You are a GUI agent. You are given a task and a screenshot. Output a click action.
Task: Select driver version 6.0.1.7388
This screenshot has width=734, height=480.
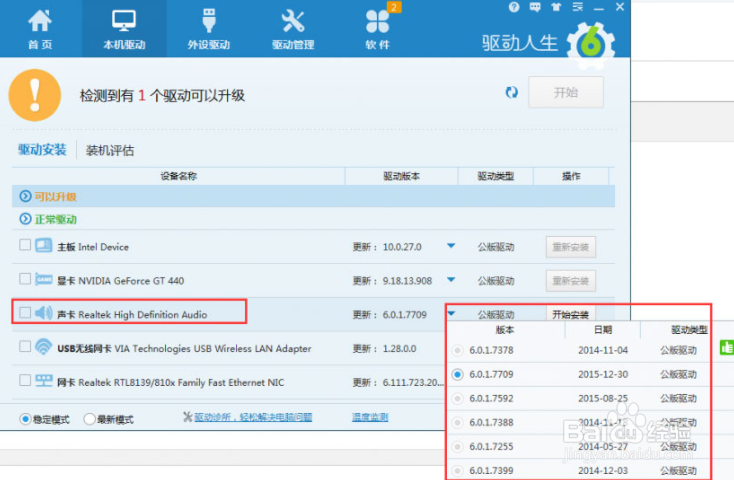point(458,423)
